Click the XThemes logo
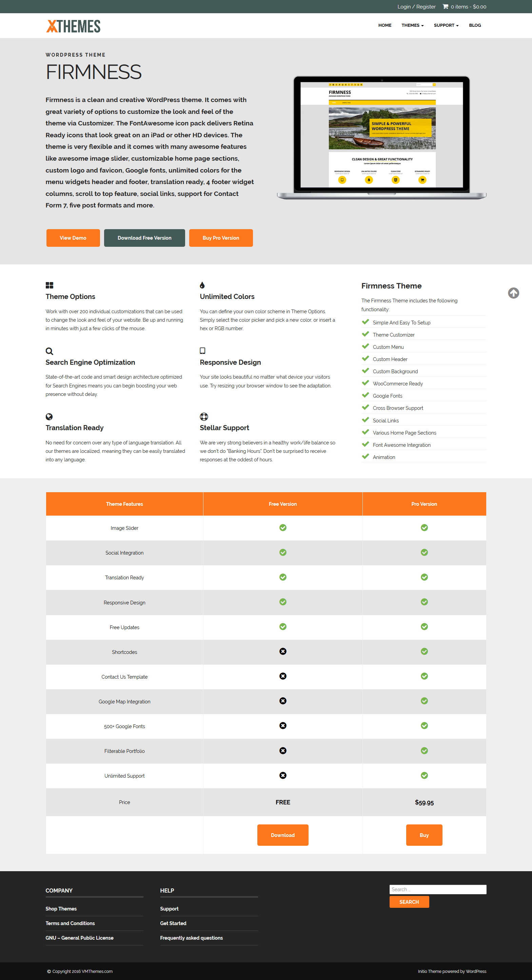 coord(73,26)
